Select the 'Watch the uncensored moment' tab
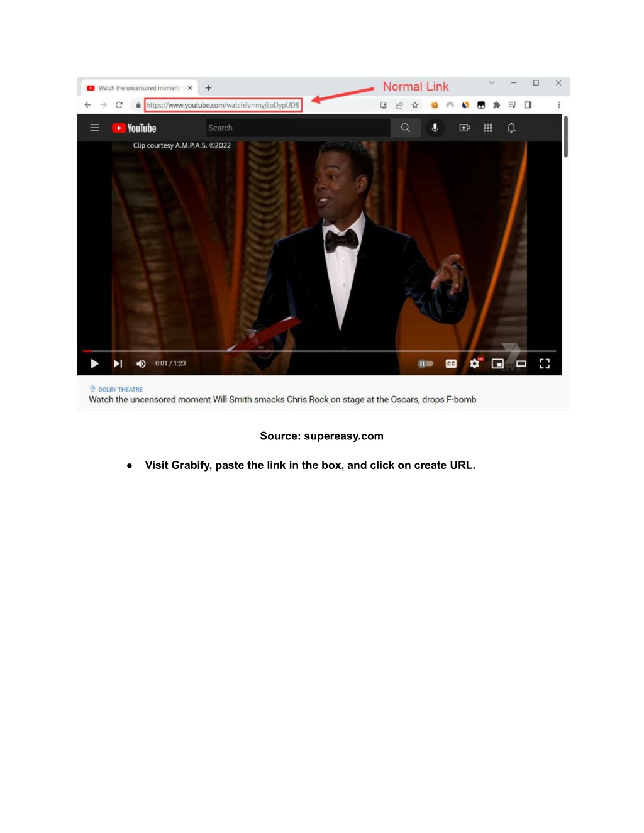644x833 pixels. pyautogui.click(x=139, y=88)
